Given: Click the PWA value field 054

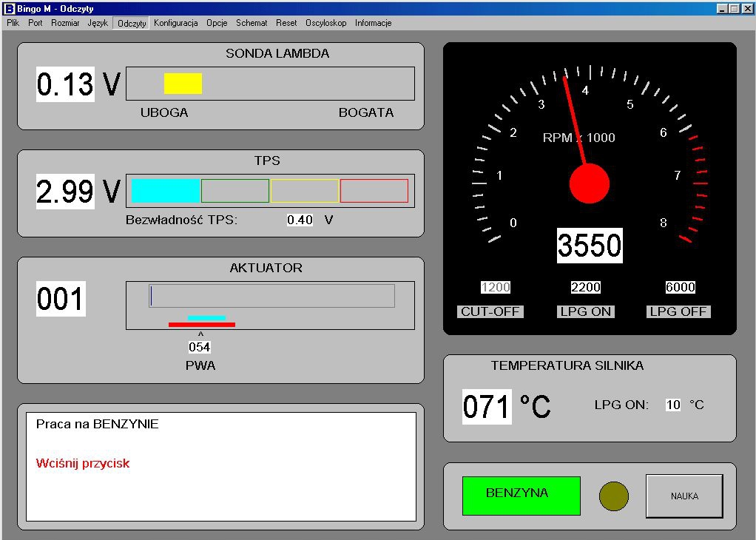Looking at the screenshot, I should (199, 347).
